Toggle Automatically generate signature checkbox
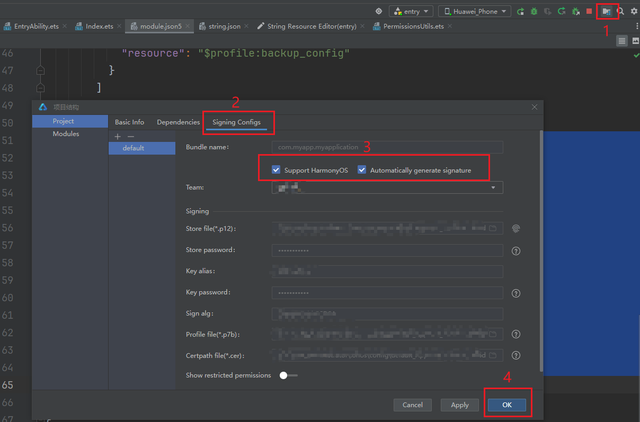640x422 pixels. (x=362, y=170)
